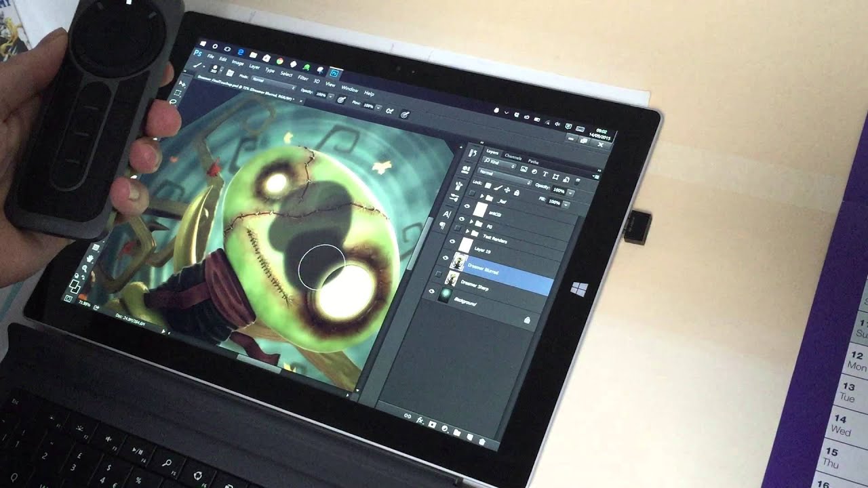The image size is (868, 488).
Task: Open the History panel icon
Action: (473, 153)
